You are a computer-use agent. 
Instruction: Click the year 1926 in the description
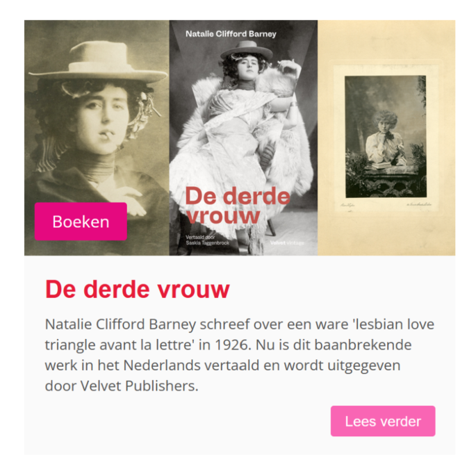point(233,345)
